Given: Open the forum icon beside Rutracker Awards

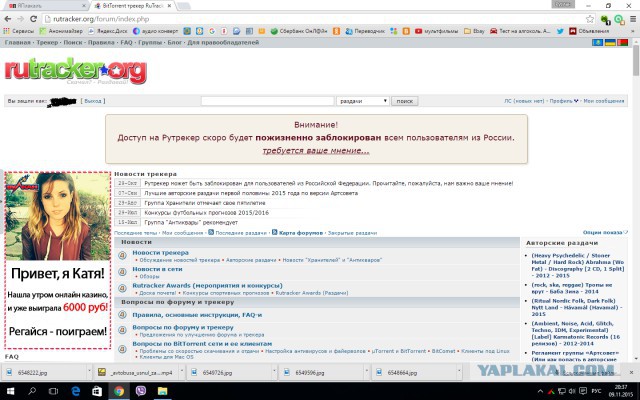Looking at the screenshot, I should point(122,288).
